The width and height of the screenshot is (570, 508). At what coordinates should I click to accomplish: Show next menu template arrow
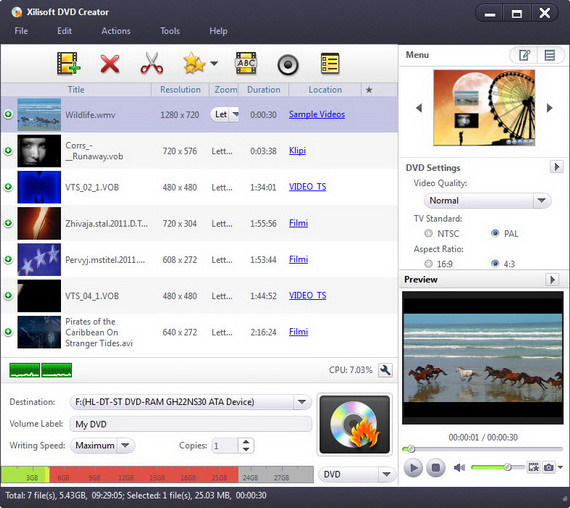[549, 108]
